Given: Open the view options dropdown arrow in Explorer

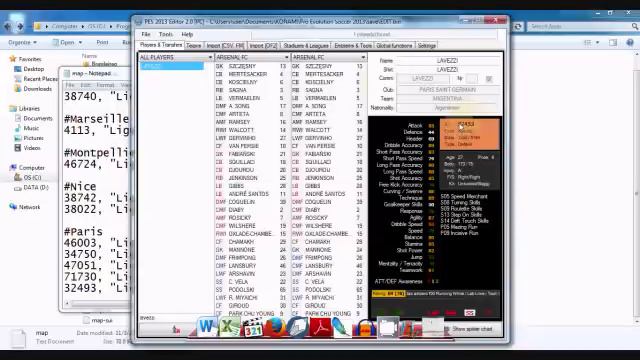Looking at the screenshot, I should (x=598, y=42).
